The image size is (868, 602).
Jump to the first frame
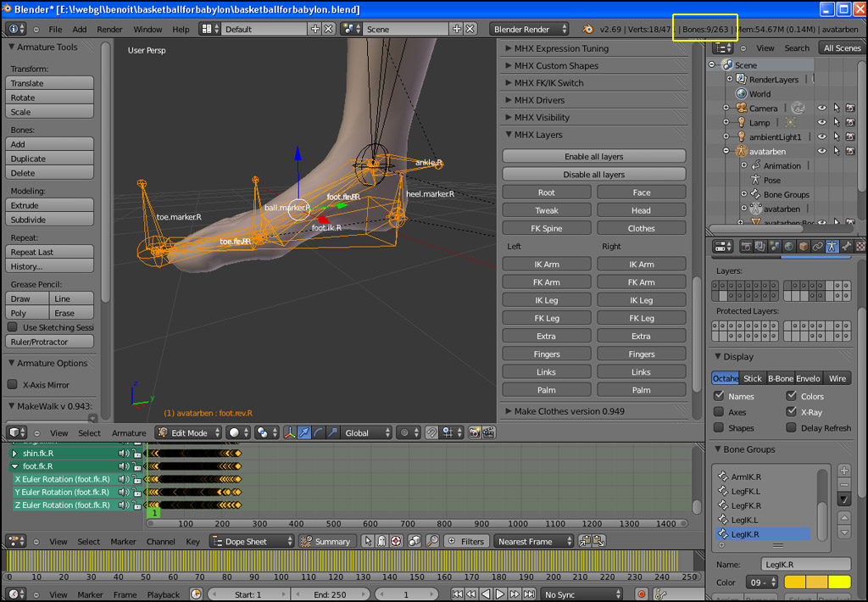(457, 594)
